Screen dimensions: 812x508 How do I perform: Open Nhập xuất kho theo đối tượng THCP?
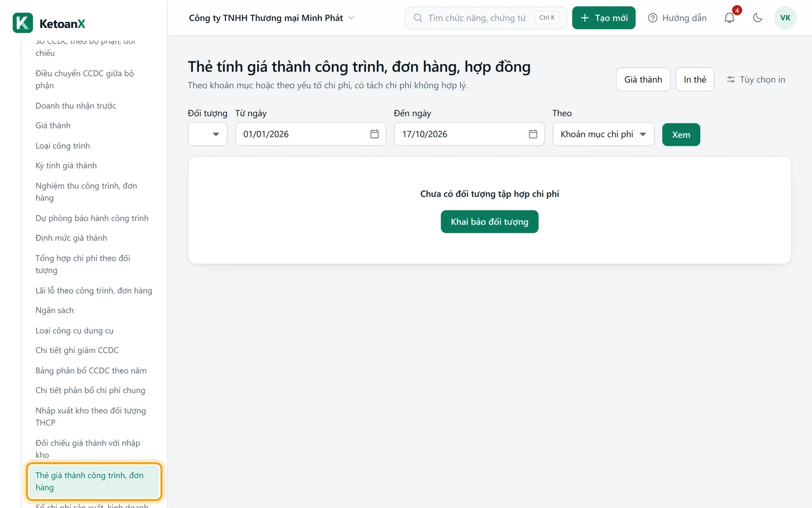pyautogui.click(x=93, y=417)
